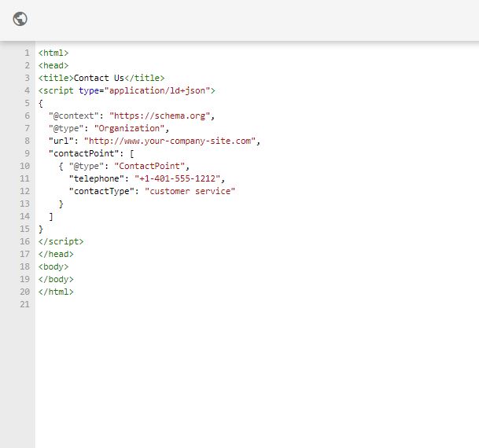
Task: Click the opening <body> tag
Action: (x=53, y=266)
